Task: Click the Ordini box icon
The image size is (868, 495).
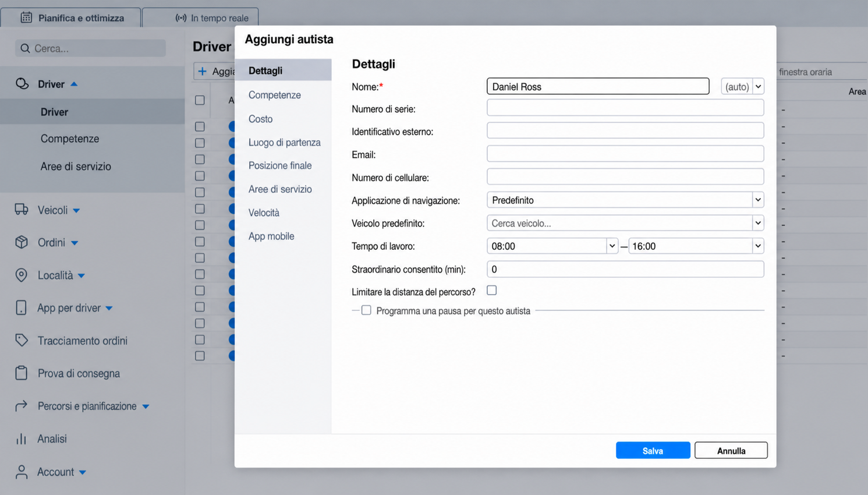Action: (22, 242)
